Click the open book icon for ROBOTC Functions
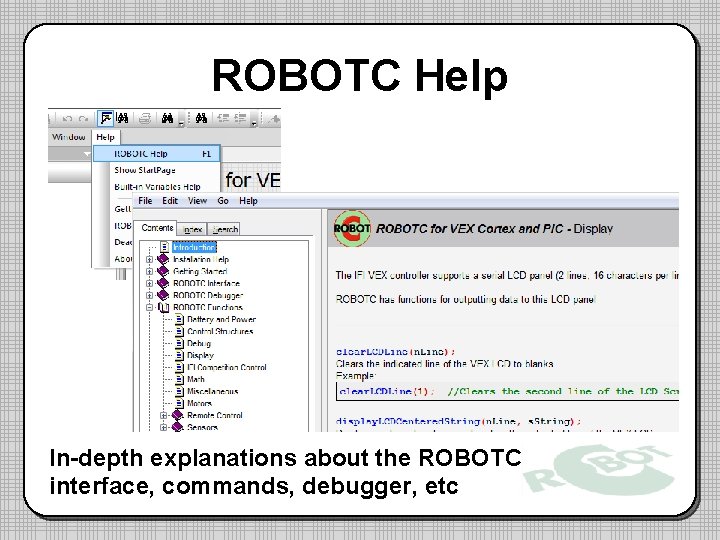This screenshot has width=720, height=540. (x=163, y=307)
